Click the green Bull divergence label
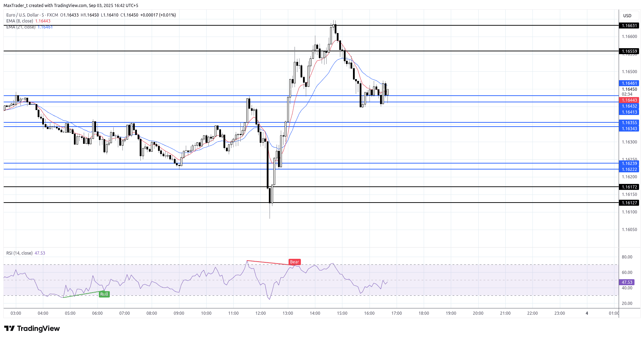 pos(104,294)
